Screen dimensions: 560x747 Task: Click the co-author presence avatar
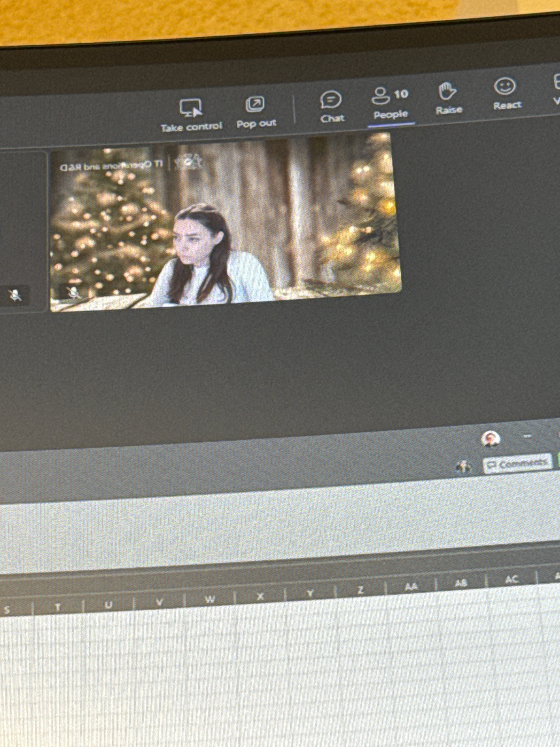(x=463, y=467)
